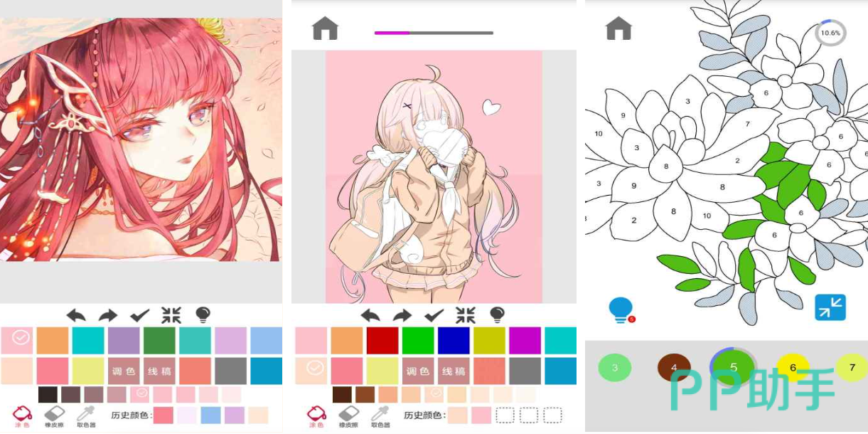868x434 pixels.
Task: Pick the green number 5 color circle
Action: point(734,367)
